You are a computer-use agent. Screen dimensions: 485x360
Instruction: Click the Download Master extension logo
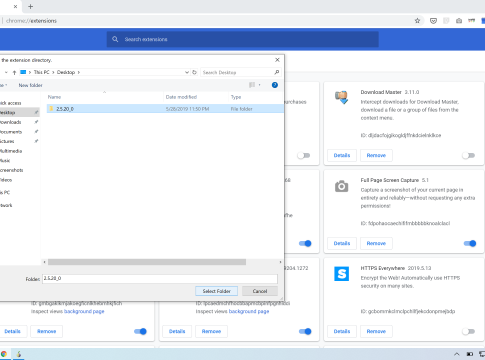click(342, 97)
